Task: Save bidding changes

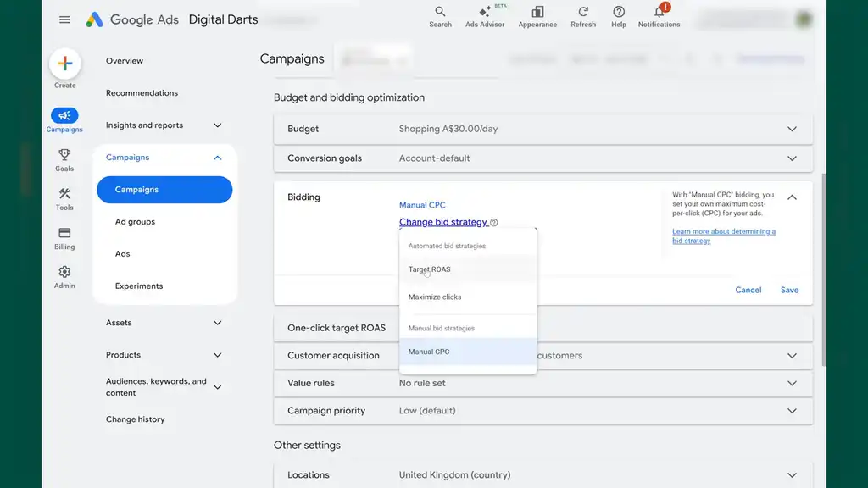Action: (789, 290)
